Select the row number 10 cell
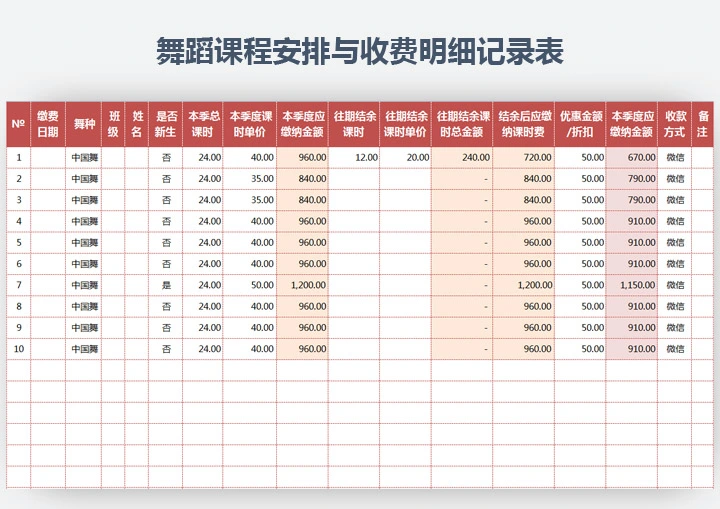The height and width of the screenshot is (509, 720). (x=18, y=349)
